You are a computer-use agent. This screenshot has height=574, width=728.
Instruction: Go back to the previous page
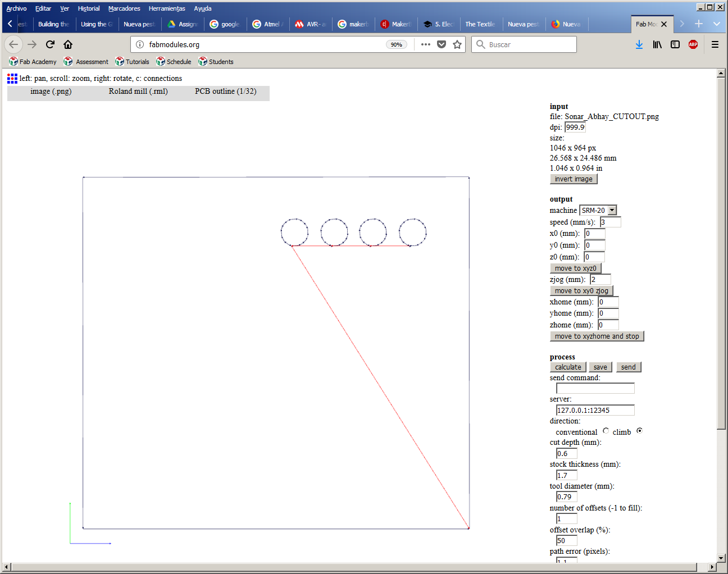coord(13,44)
